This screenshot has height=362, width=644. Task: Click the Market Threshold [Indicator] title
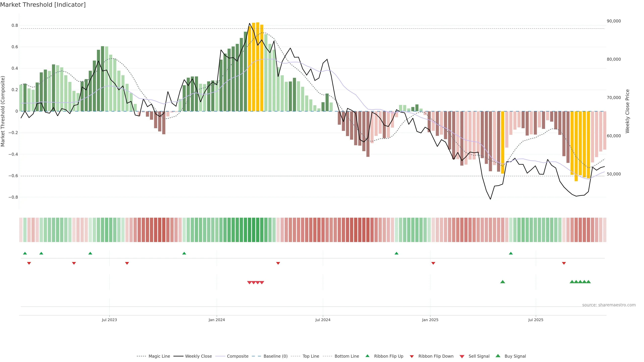point(43,5)
